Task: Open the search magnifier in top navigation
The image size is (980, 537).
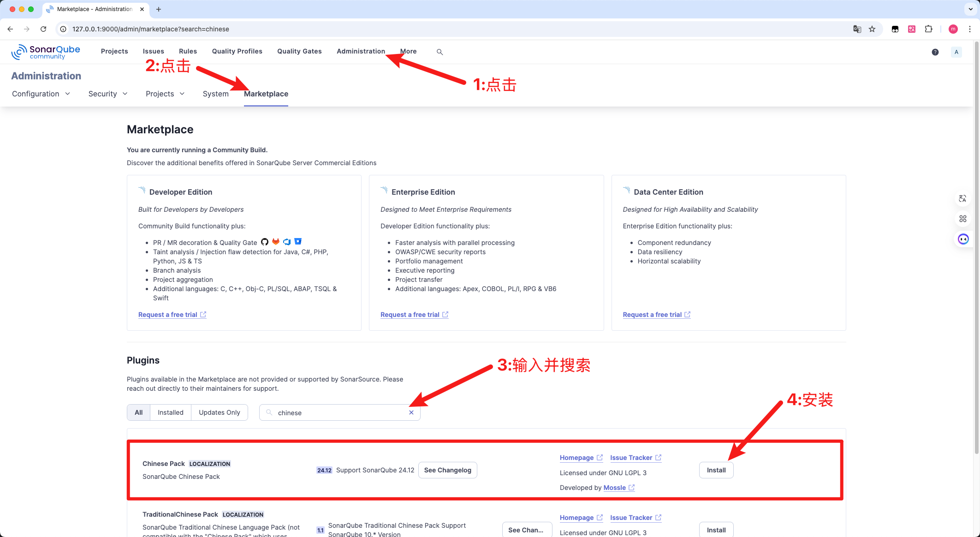Action: coord(440,52)
